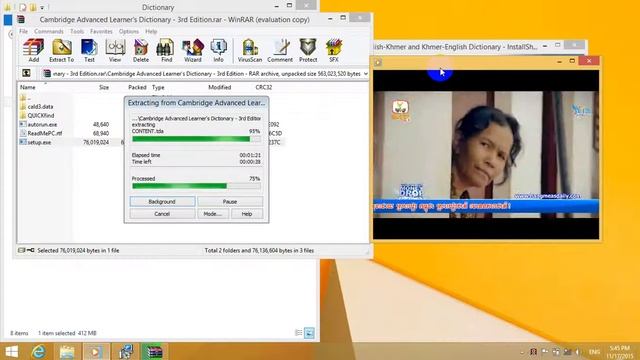
Task: Sort file list by Packed column
Action: pos(137,87)
